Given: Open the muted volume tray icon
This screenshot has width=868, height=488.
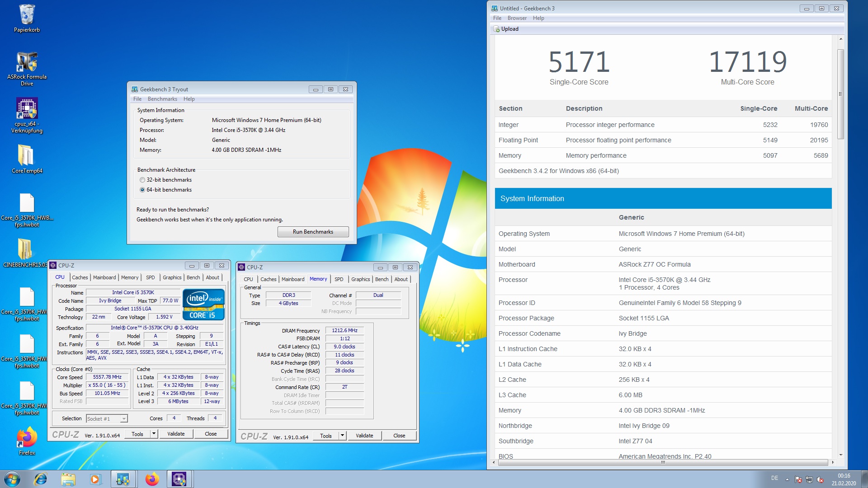Looking at the screenshot, I should pos(820,479).
